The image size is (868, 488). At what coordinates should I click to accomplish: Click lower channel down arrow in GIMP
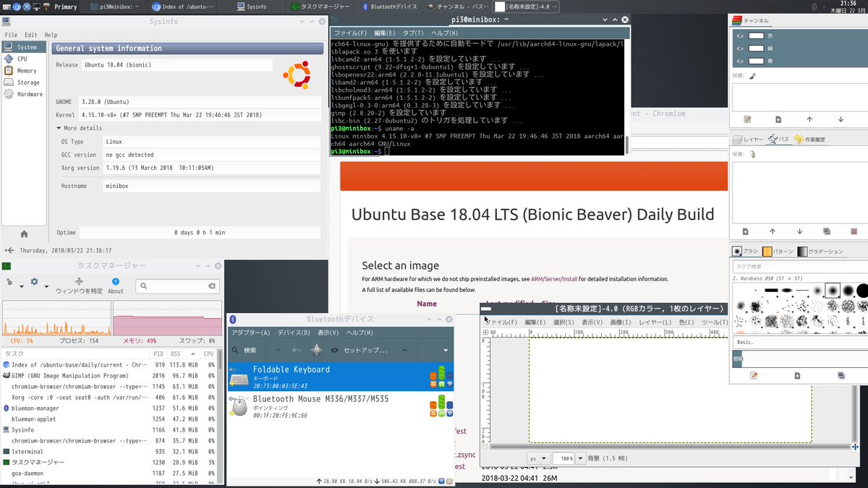click(x=841, y=119)
